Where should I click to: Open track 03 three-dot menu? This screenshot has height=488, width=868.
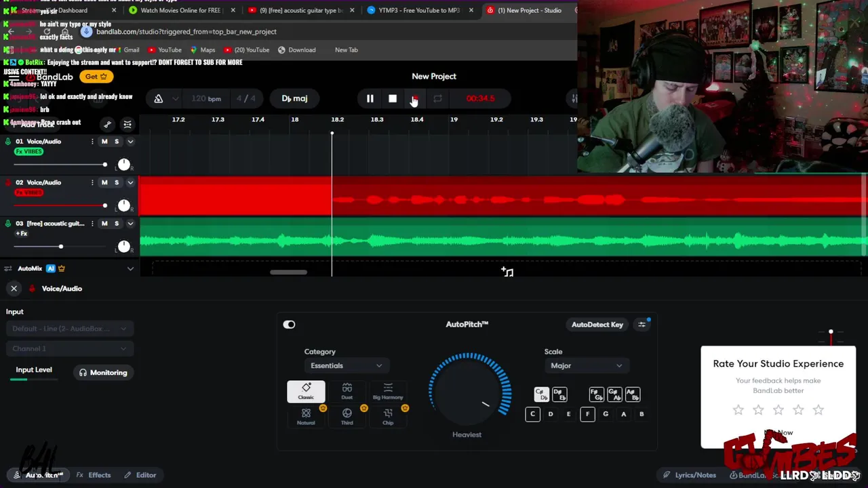(92, 224)
